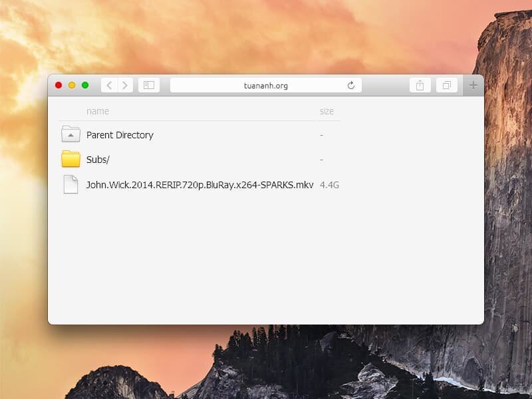Toggle the sidebar with the sidebar icon

148,85
